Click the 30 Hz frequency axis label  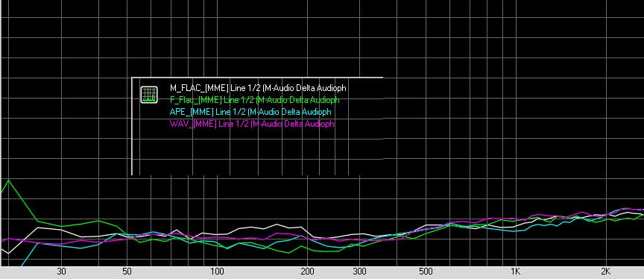(61, 272)
